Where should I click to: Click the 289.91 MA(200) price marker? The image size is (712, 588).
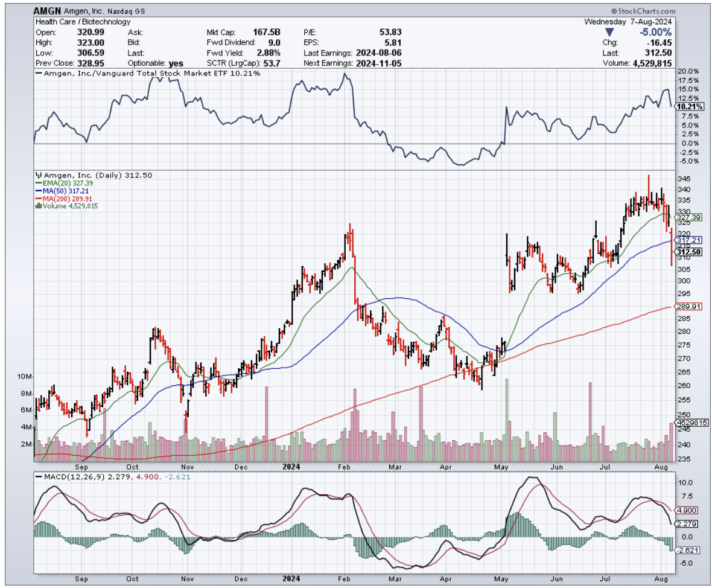point(687,307)
